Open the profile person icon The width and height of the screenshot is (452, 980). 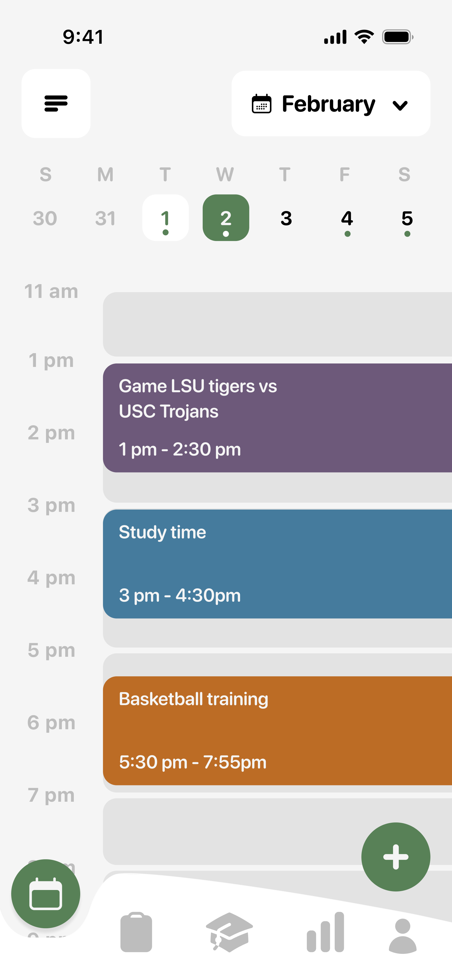[403, 936]
